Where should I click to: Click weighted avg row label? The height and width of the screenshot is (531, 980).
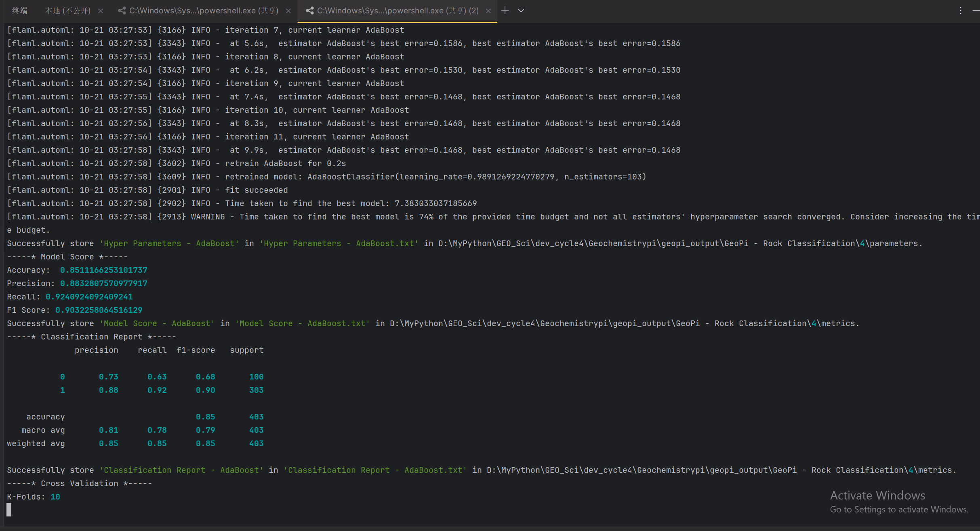click(36, 443)
